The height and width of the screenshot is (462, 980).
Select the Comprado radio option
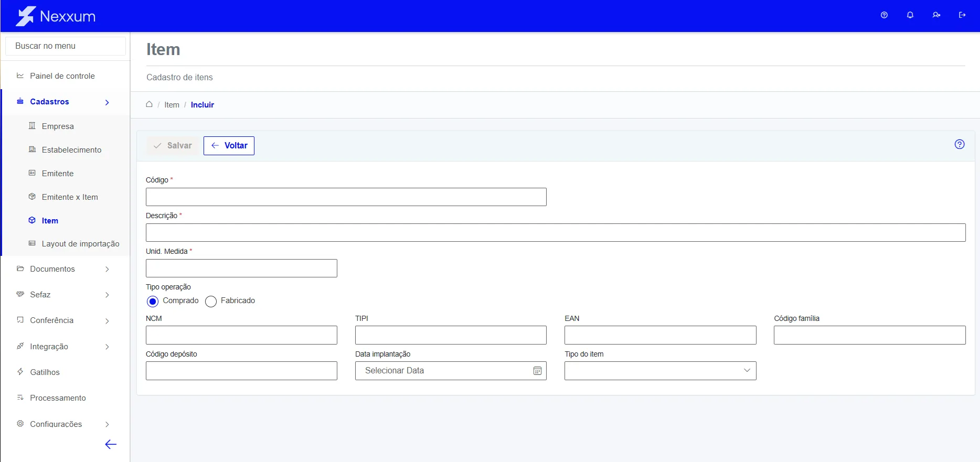(x=153, y=301)
